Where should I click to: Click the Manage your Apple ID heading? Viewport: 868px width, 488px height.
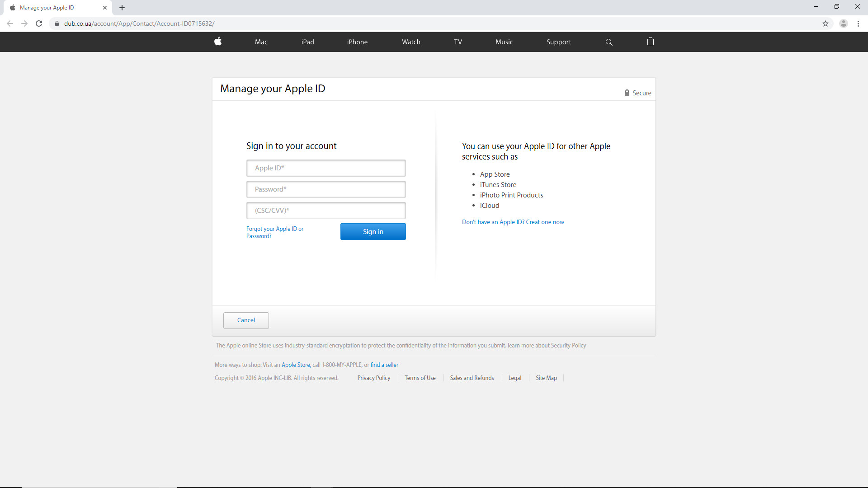pyautogui.click(x=273, y=89)
